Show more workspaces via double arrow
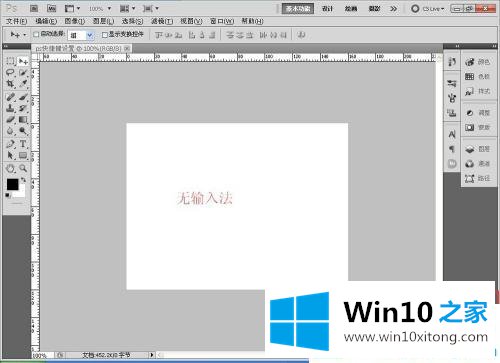Screen dimensions: 500x363 coord(394,9)
